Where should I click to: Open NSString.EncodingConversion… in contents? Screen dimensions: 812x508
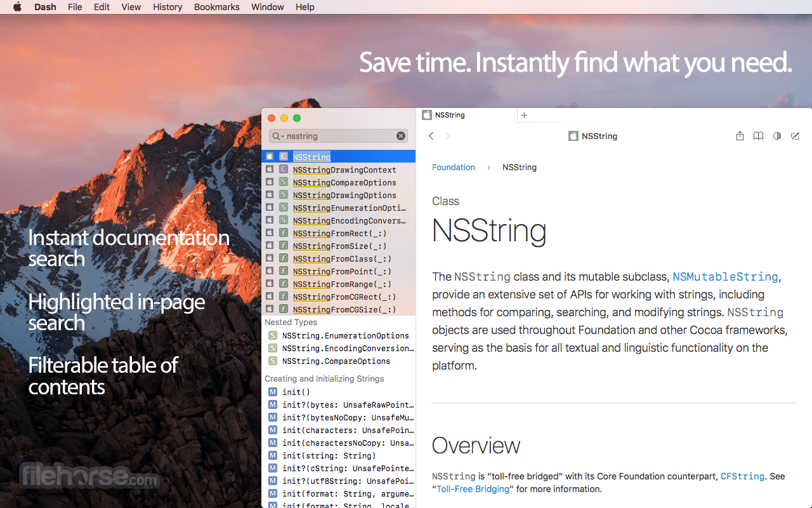click(x=339, y=348)
